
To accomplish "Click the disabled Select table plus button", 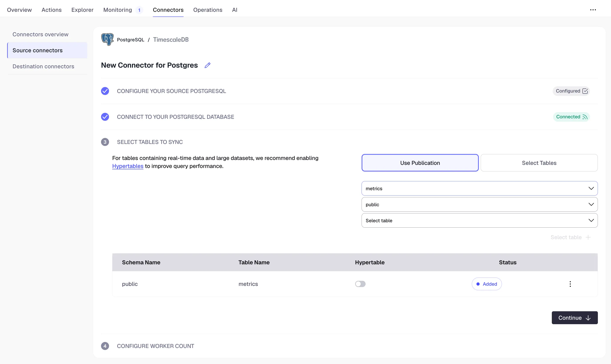I will 570,237.
